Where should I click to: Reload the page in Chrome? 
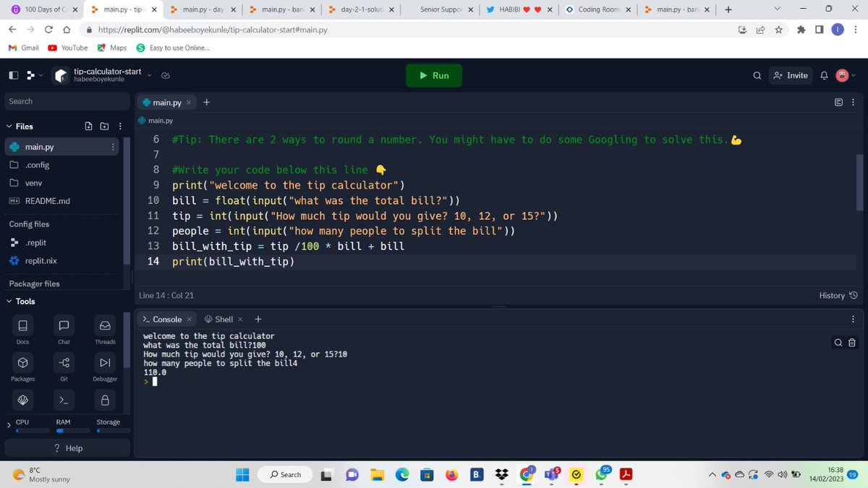pyautogui.click(x=48, y=30)
